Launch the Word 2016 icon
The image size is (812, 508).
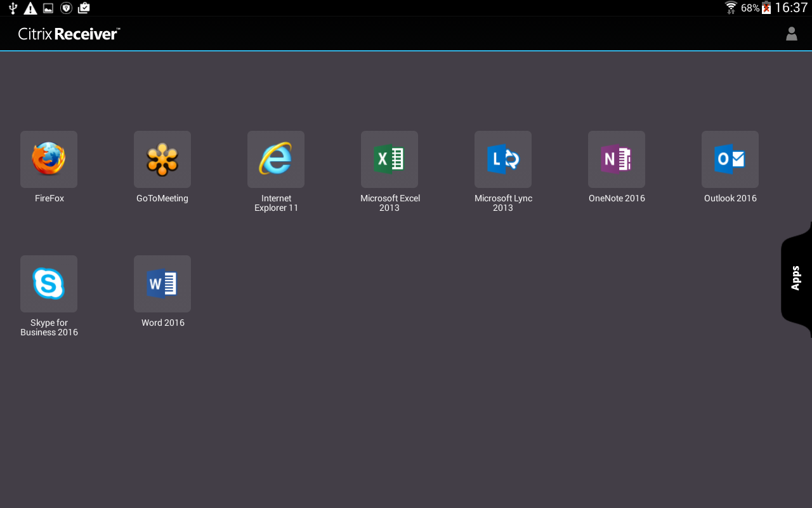162,284
